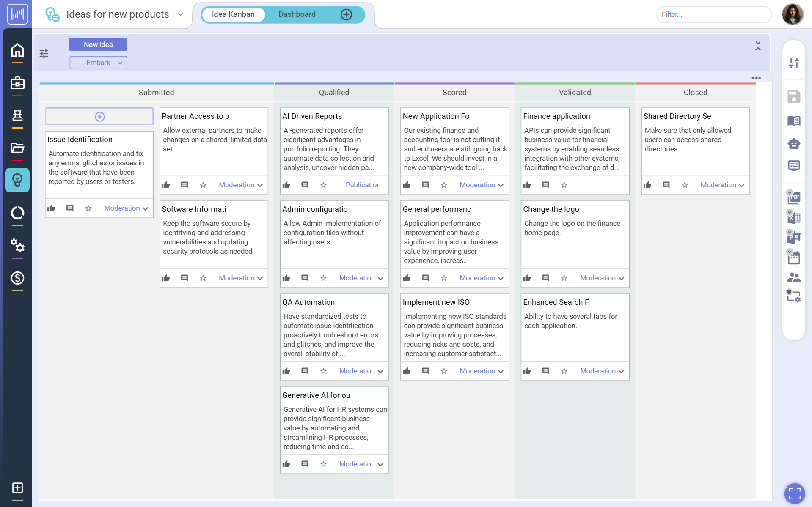Open the Publication link on AI Driven Reports

click(363, 185)
